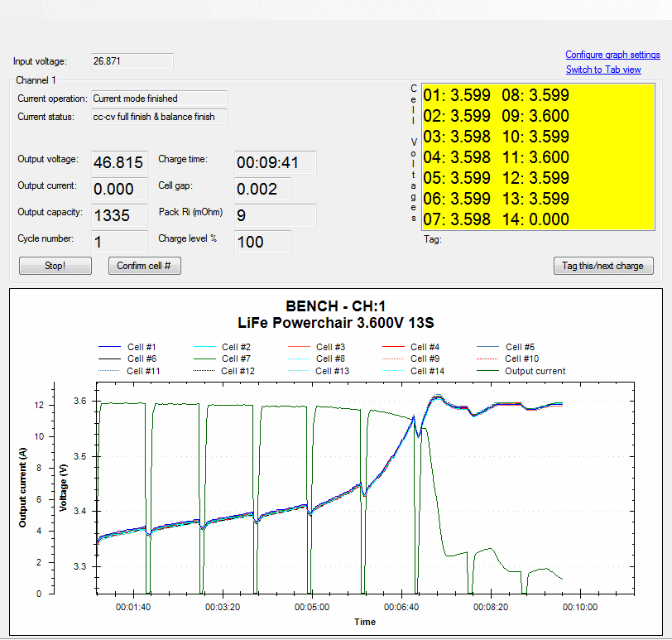Select the Pack Ri (mOhm) field
This screenshot has width=672, height=640.
coord(275,215)
